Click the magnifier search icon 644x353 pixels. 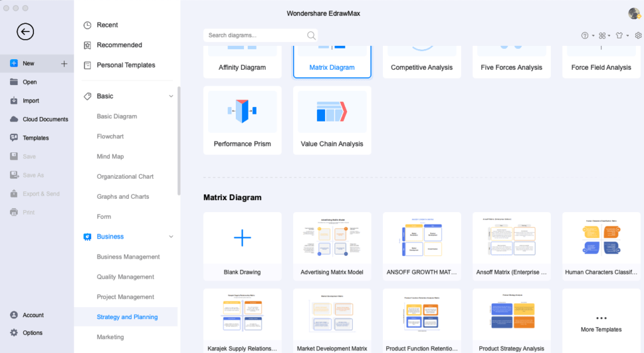(x=311, y=36)
